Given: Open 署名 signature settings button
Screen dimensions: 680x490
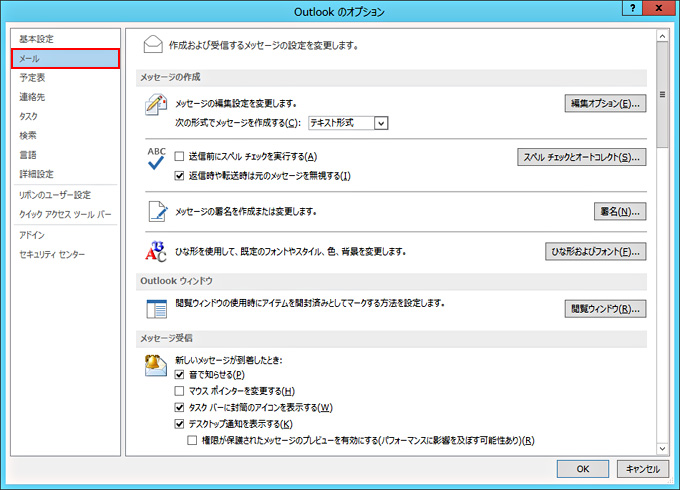Looking at the screenshot, I should (619, 211).
